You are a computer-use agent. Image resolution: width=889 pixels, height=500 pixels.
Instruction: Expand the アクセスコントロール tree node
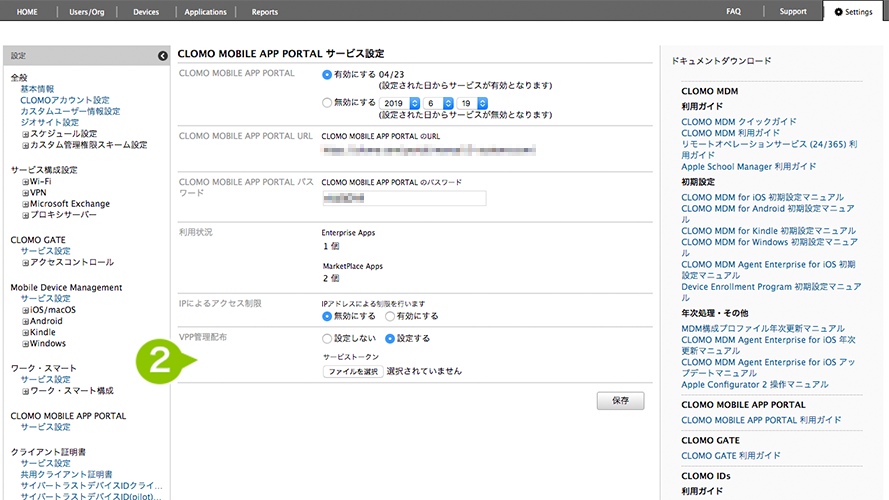point(26,263)
